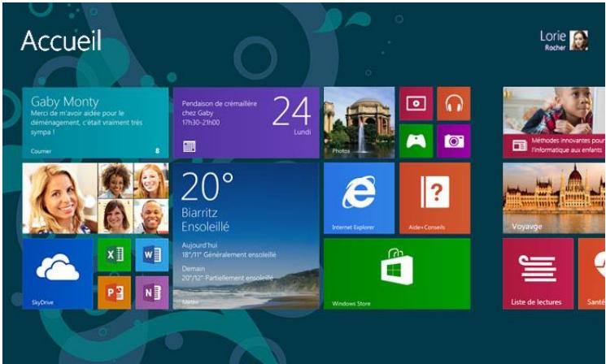606x364 pixels.
Task: Launch the PowerPoint tile
Action: 115,292
